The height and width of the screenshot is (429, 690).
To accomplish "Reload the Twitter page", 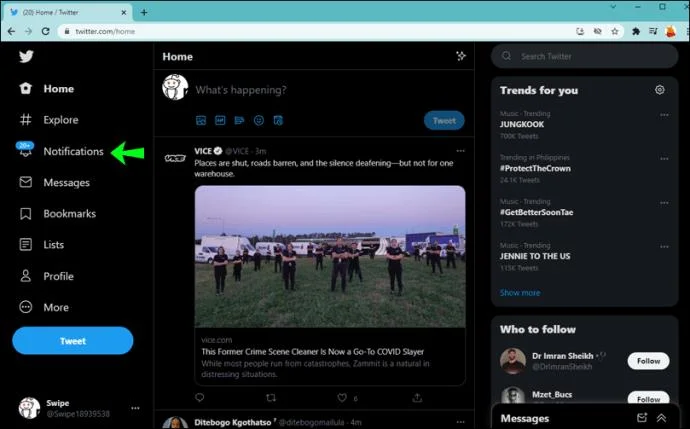I will click(45, 31).
